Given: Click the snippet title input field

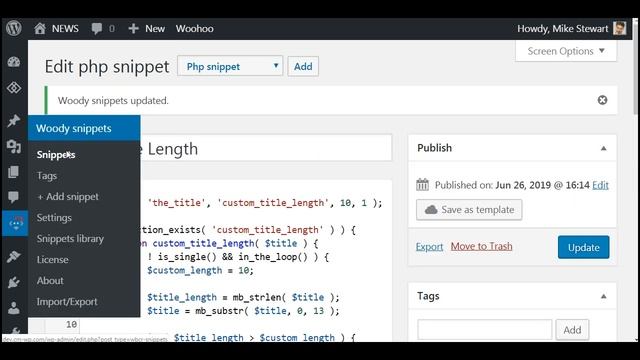Looking at the screenshot, I should pos(266,148).
